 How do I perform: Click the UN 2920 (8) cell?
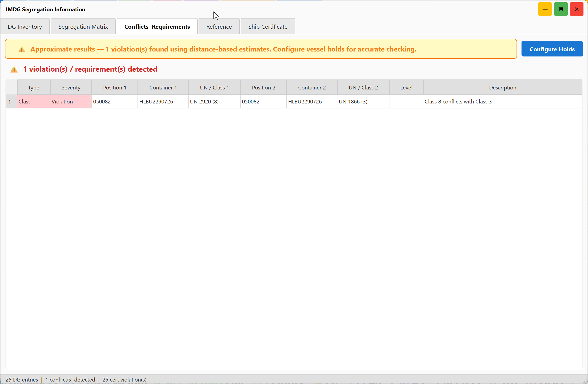(214, 102)
